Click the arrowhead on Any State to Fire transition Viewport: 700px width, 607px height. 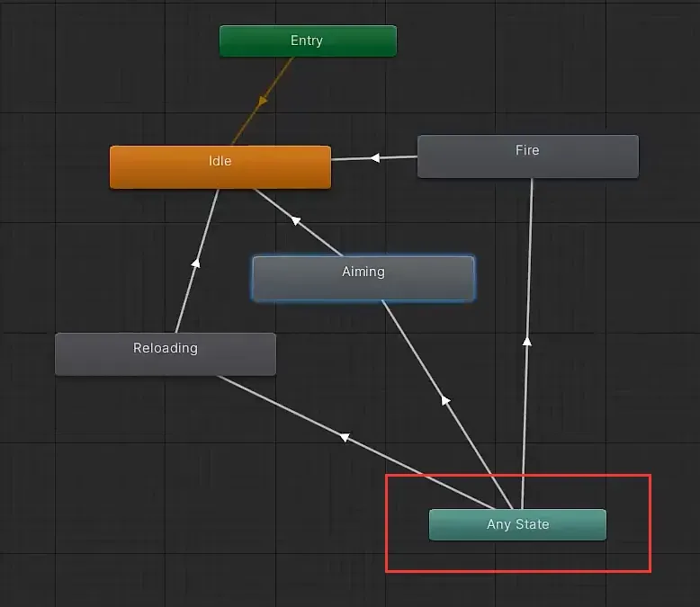click(x=527, y=341)
